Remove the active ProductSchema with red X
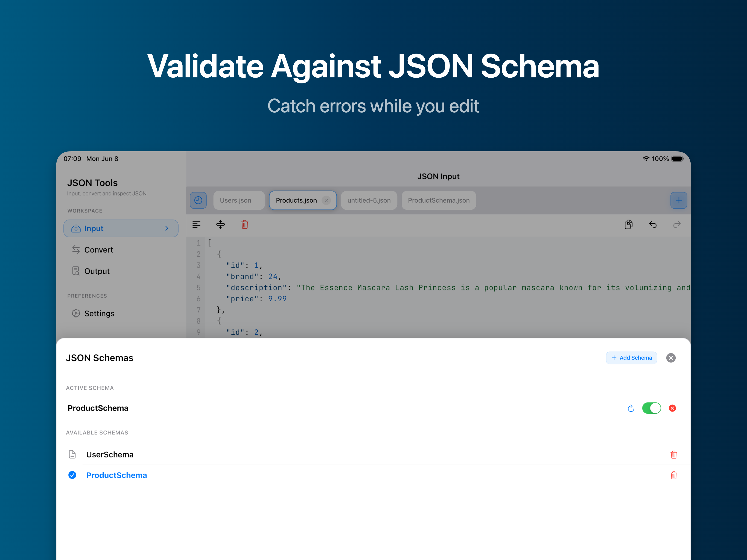 (672, 408)
